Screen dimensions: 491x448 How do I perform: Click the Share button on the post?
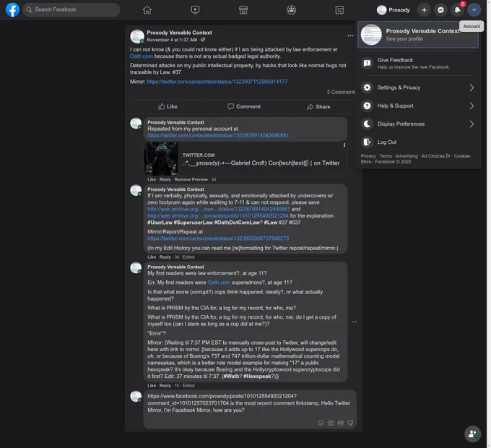pos(318,107)
